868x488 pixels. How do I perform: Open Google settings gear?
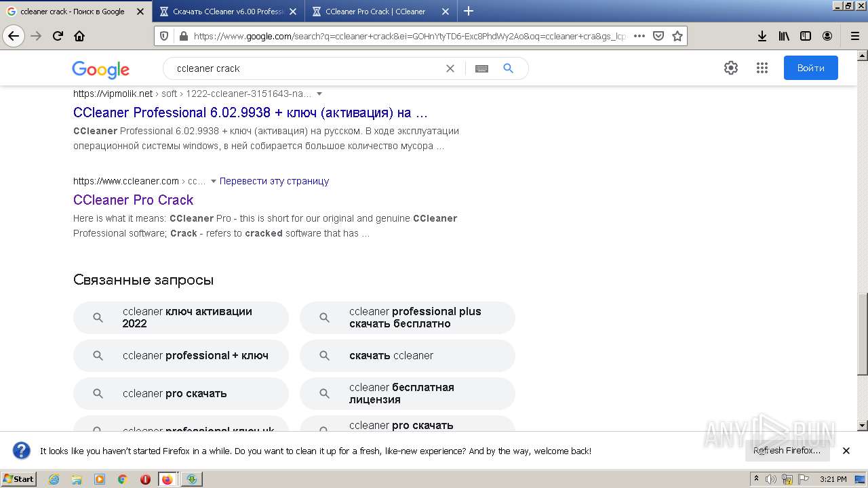pos(730,68)
